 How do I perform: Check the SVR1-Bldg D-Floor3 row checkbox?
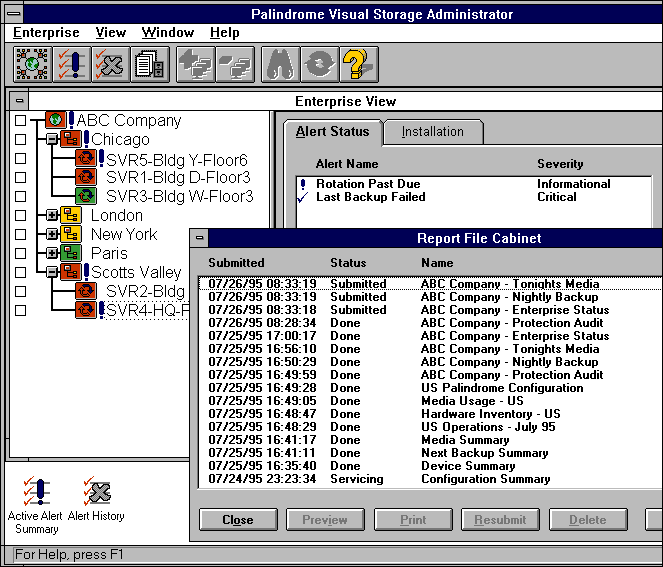click(x=20, y=177)
